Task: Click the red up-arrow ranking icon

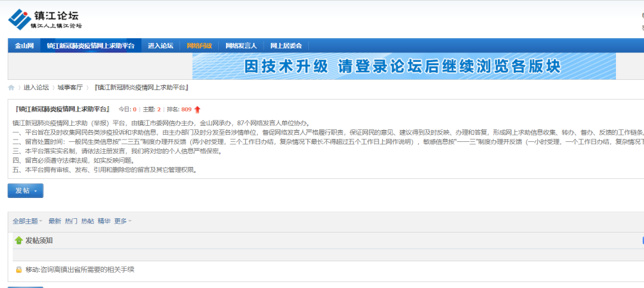Action: click(x=197, y=110)
